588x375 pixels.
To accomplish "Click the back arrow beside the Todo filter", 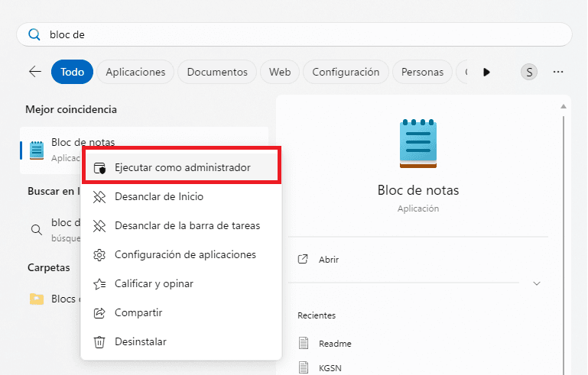I will click(35, 72).
